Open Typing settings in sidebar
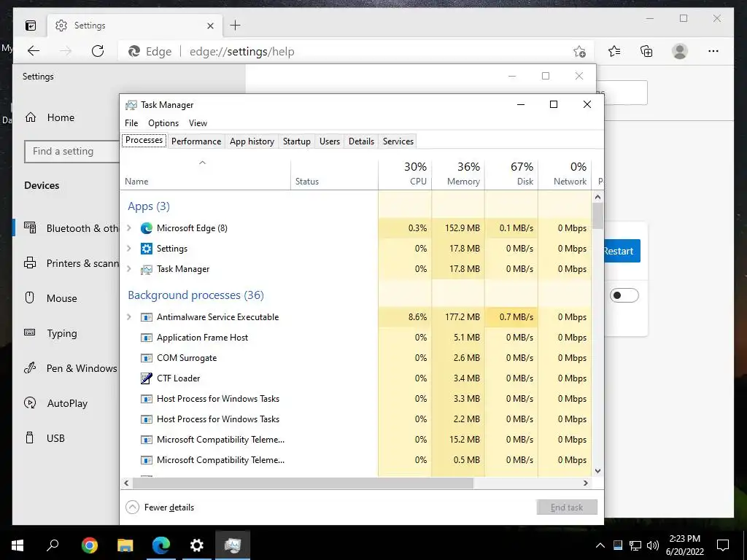Screen dimensions: 747x560 click(x=61, y=333)
